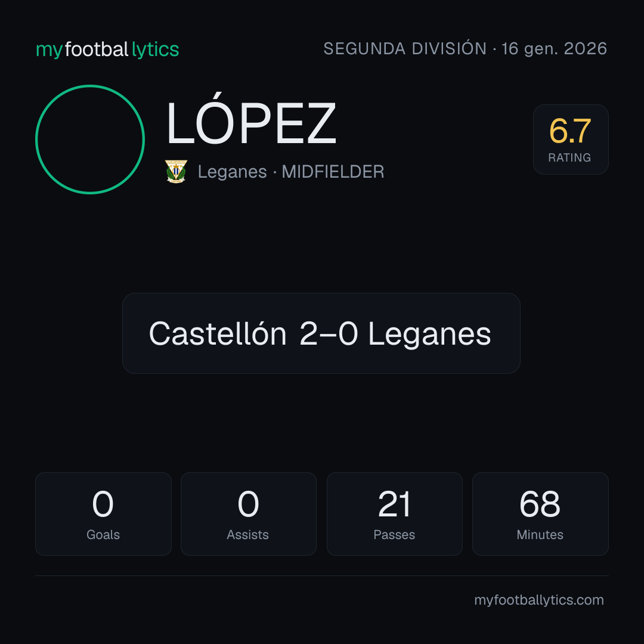The width and height of the screenshot is (644, 644).
Task: Open the myfootballytics logo
Action: pos(107,49)
